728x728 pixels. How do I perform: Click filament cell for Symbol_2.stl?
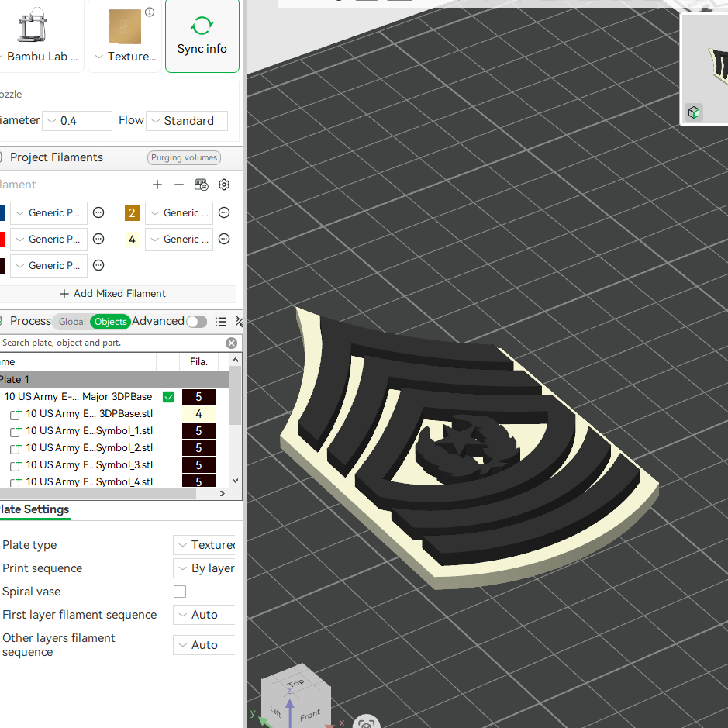coord(199,448)
